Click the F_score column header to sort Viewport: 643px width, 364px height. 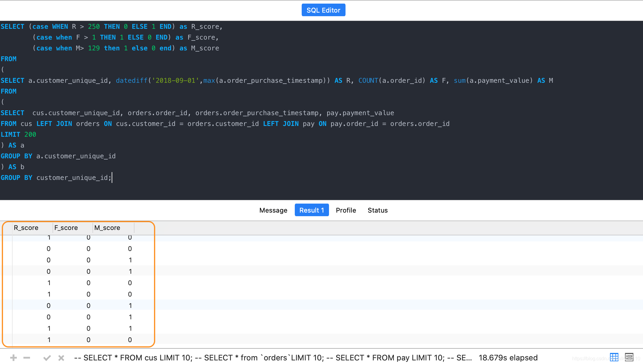[66, 227]
